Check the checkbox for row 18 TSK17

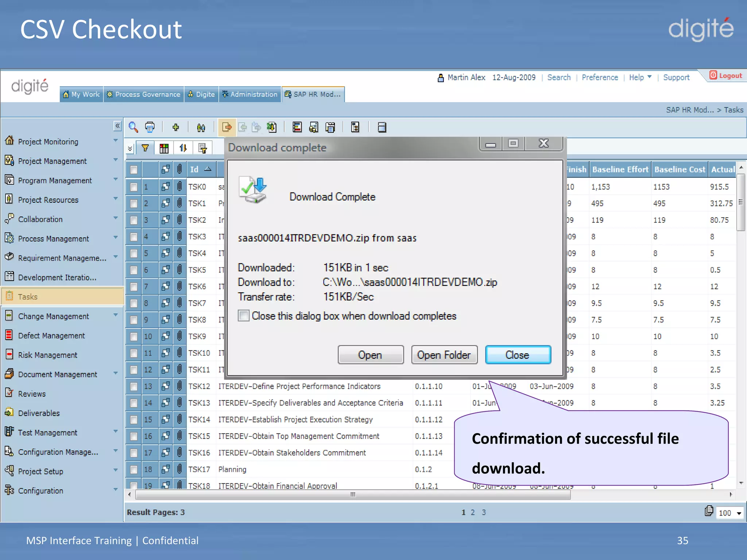(134, 470)
